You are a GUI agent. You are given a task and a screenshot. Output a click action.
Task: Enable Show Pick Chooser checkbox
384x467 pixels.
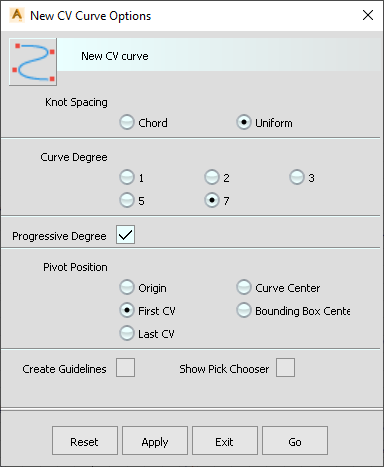(x=285, y=368)
